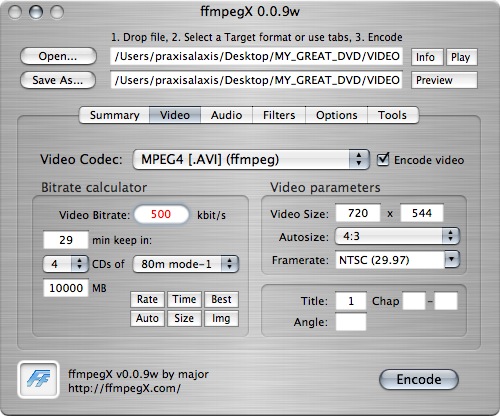Go to the Options tab
Screen dimensions: 500x416
pyautogui.click(x=336, y=115)
